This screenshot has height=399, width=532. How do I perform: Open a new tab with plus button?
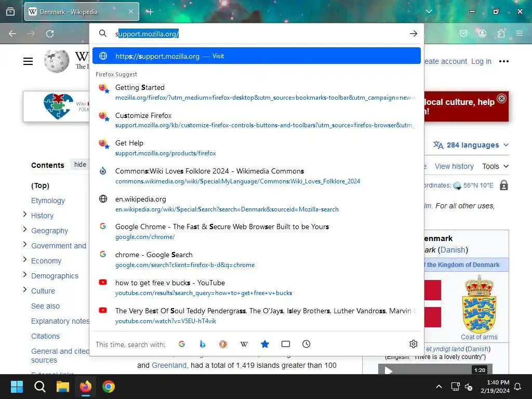point(150,12)
